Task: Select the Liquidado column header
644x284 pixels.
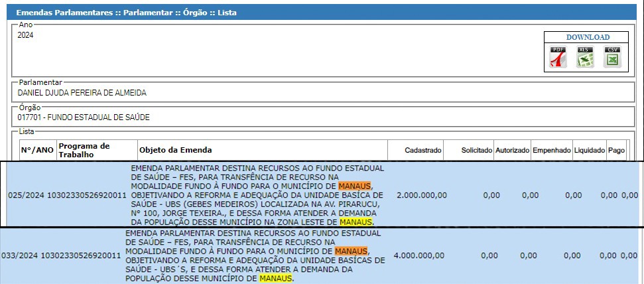Action: tap(589, 151)
